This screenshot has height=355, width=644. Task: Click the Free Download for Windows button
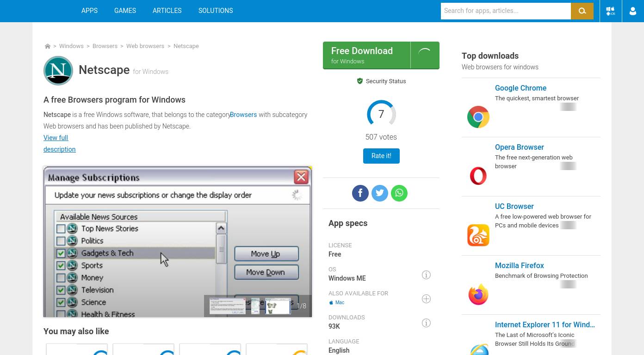381,55
